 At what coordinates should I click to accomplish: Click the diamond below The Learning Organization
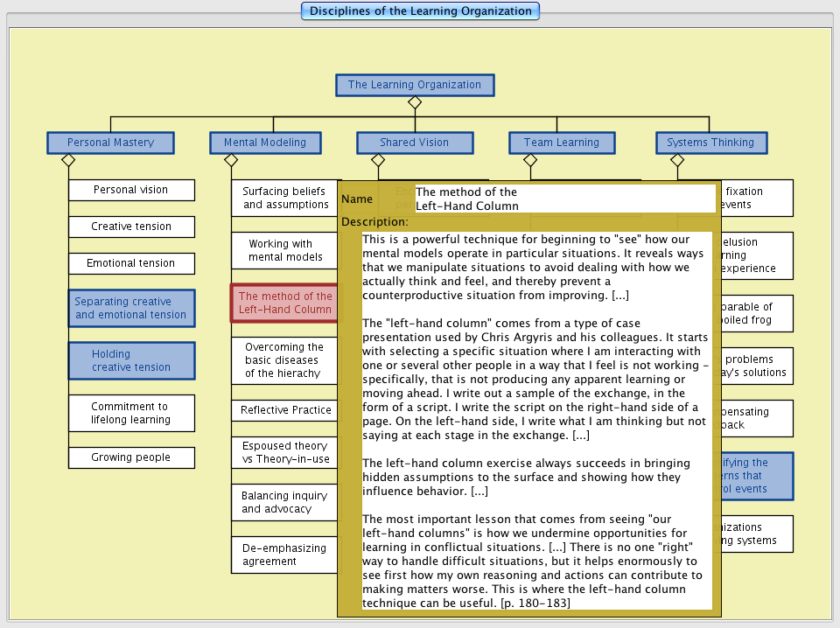pyautogui.click(x=415, y=102)
